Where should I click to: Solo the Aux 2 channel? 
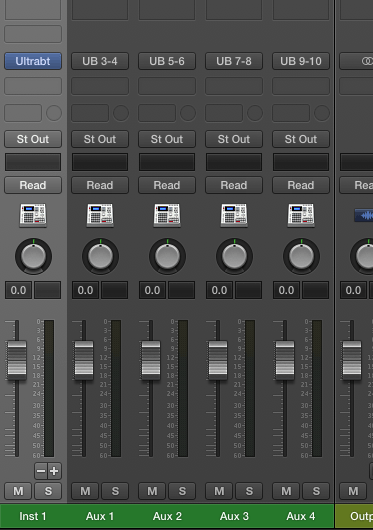pos(182,491)
